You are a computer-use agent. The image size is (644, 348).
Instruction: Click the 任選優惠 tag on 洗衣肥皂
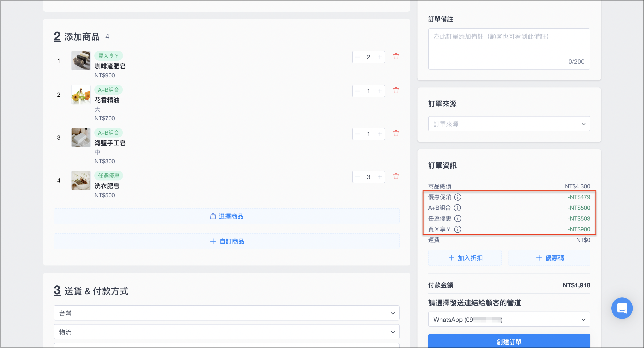tap(108, 176)
